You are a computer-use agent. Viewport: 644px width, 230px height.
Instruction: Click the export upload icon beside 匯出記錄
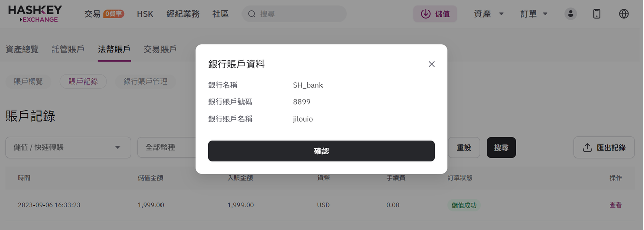coord(587,148)
